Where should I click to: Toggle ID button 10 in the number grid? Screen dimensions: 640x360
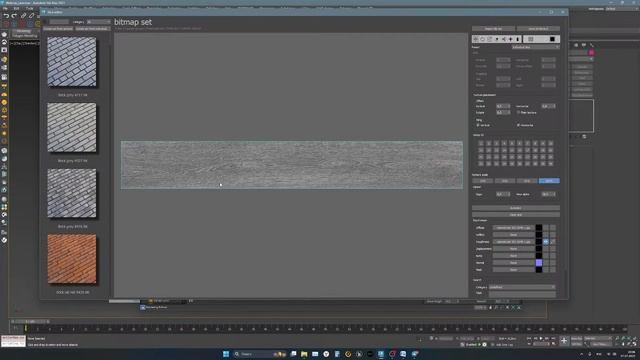551,143
